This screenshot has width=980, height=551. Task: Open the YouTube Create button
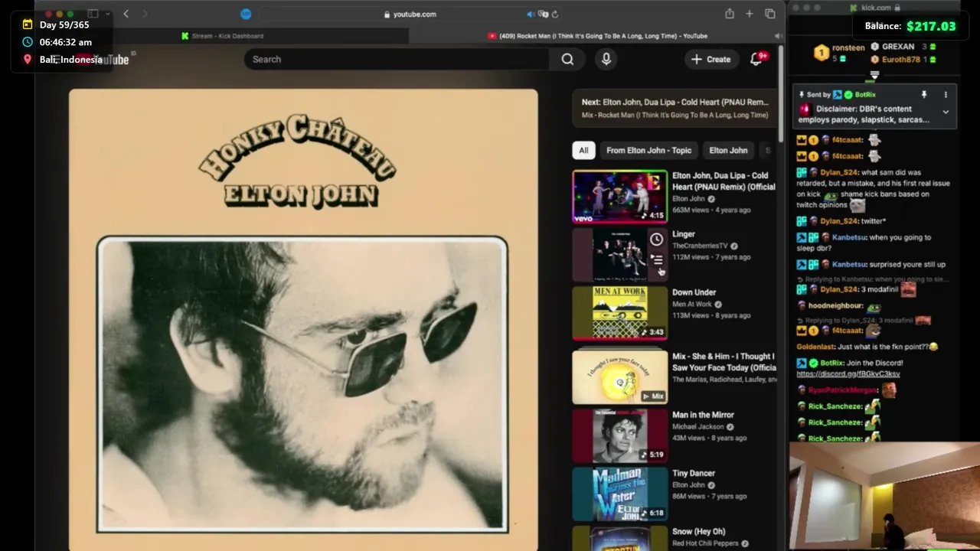click(x=711, y=59)
